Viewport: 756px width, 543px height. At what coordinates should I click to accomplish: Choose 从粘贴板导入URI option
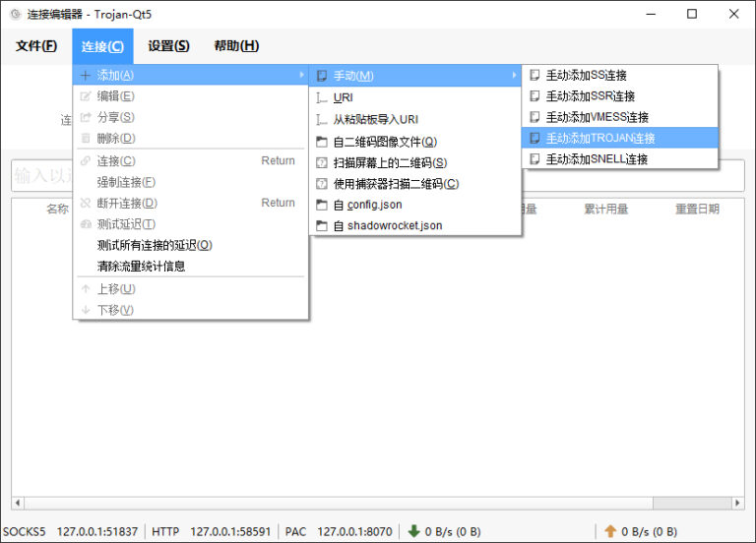[414, 119]
